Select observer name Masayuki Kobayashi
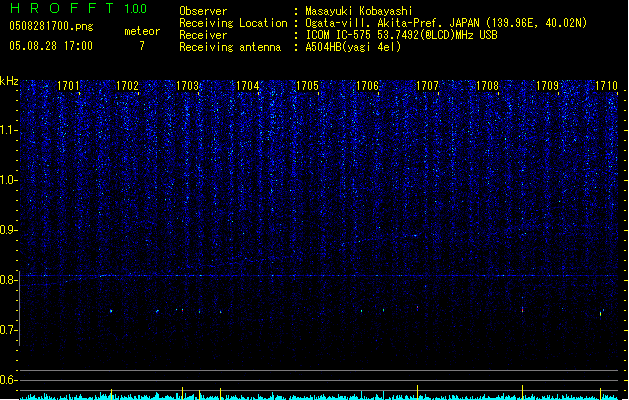 pos(356,11)
